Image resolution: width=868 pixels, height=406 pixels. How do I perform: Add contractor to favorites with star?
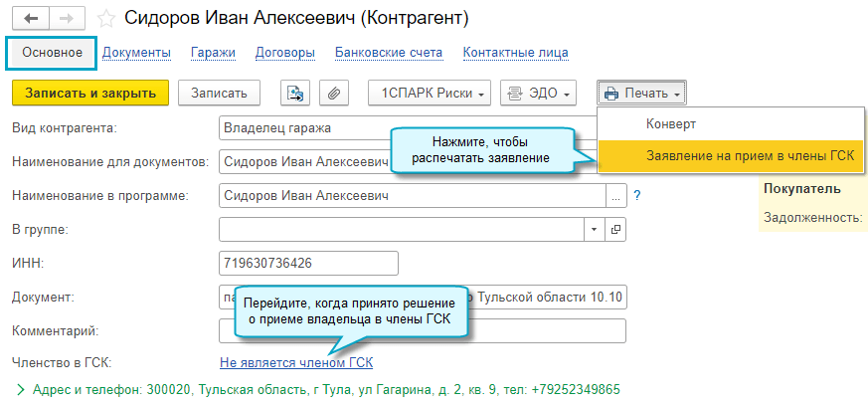(104, 19)
